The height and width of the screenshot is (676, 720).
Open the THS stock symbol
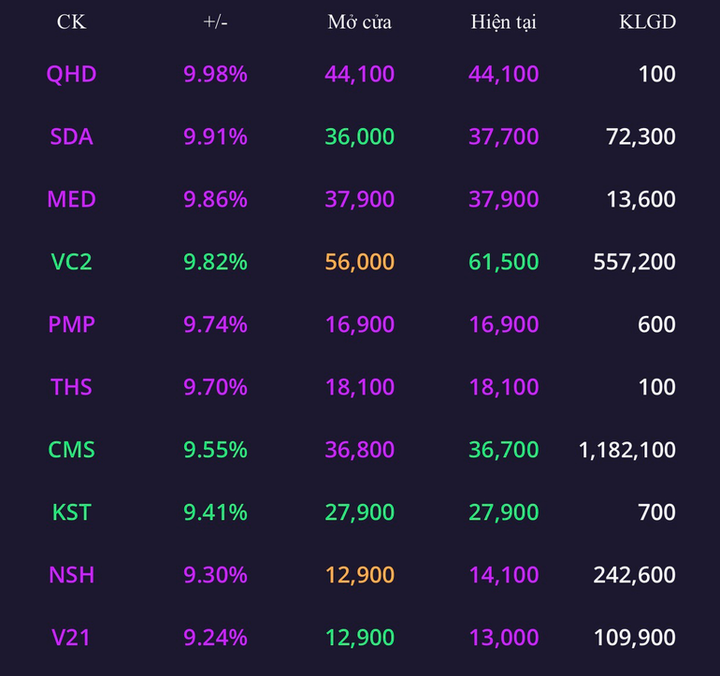(x=72, y=387)
